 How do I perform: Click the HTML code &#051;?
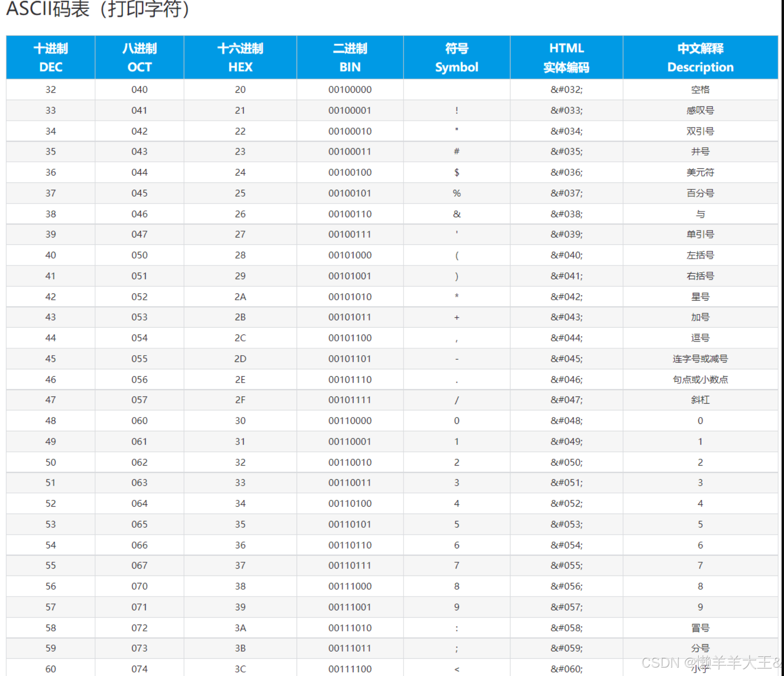566,483
